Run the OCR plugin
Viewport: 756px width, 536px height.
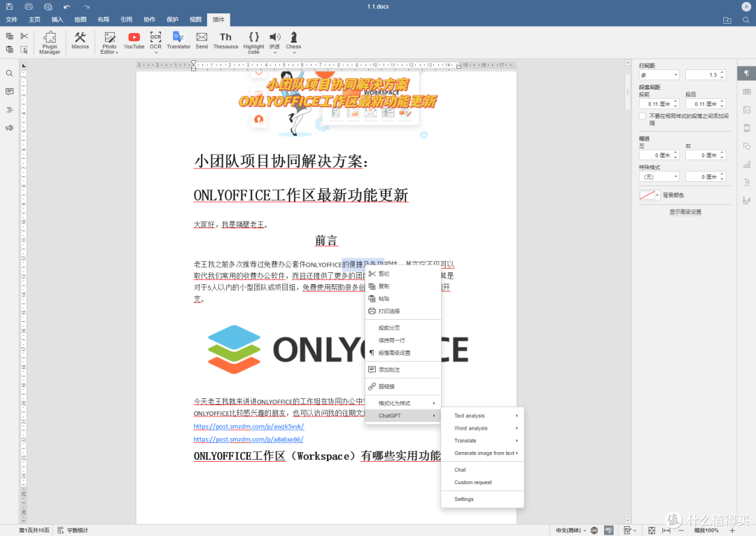(155, 41)
